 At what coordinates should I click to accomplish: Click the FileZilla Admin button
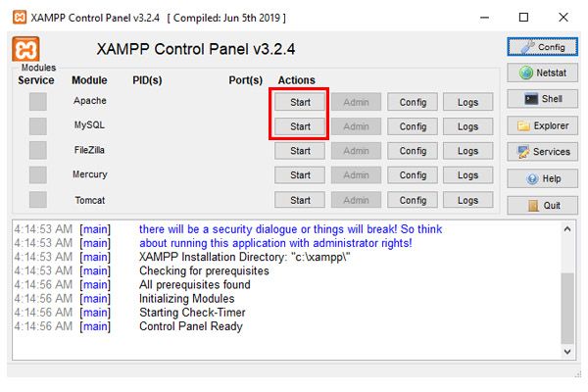coord(357,151)
